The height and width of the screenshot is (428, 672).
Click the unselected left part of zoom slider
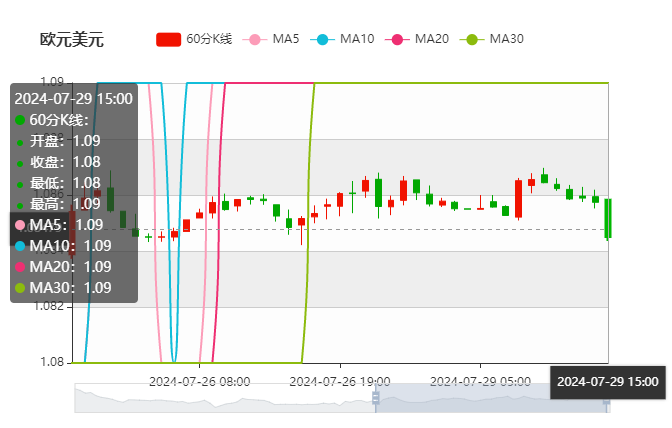click(x=225, y=398)
